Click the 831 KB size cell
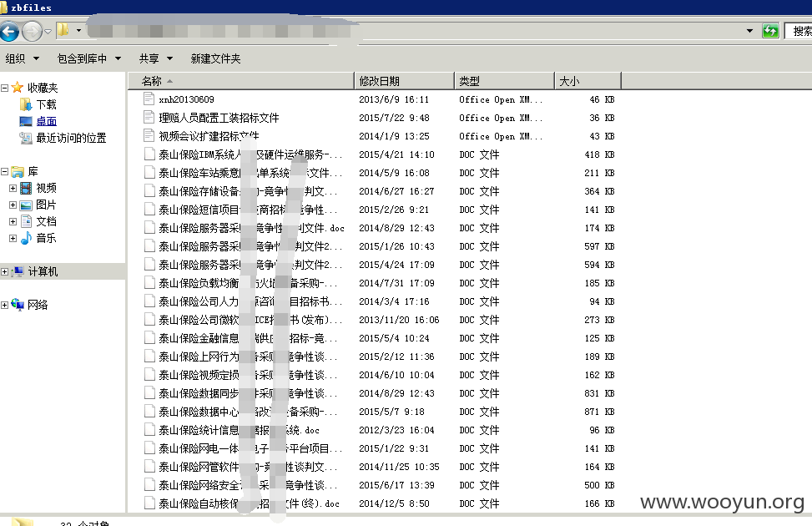This screenshot has width=812, height=526. (x=599, y=393)
